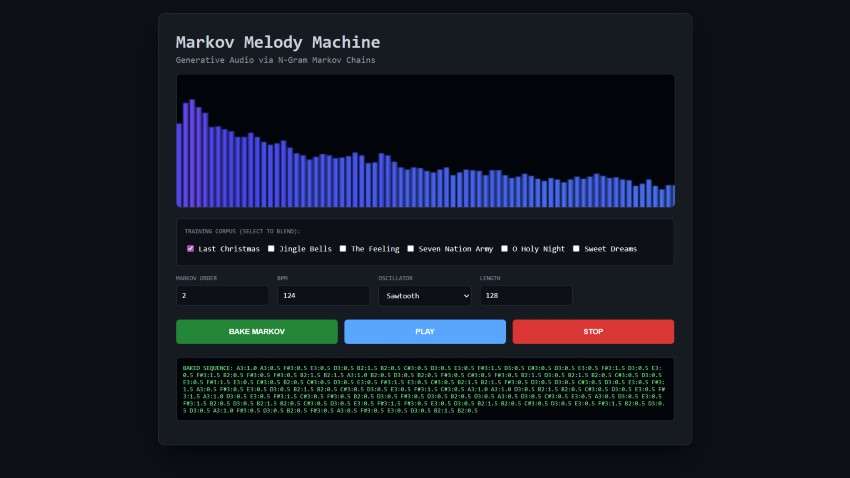The image size is (850, 478).
Task: Stop playback with the red Stop button
Action: (x=593, y=331)
